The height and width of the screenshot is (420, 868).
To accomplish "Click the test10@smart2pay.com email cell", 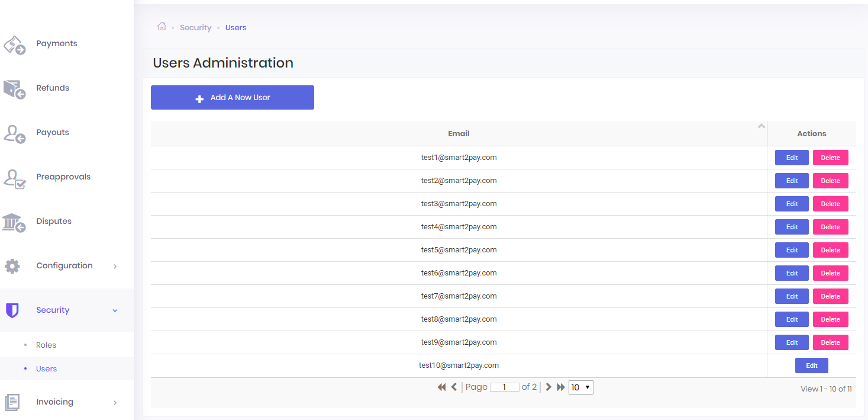I will [459, 366].
